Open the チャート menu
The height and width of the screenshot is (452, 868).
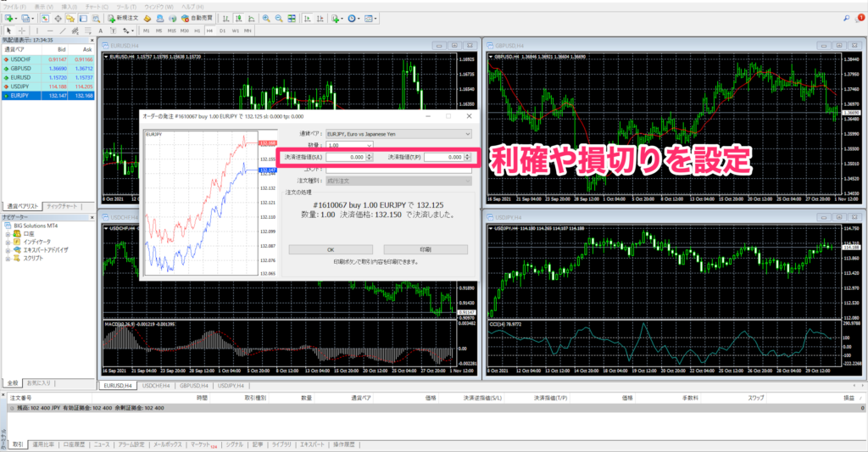[97, 7]
